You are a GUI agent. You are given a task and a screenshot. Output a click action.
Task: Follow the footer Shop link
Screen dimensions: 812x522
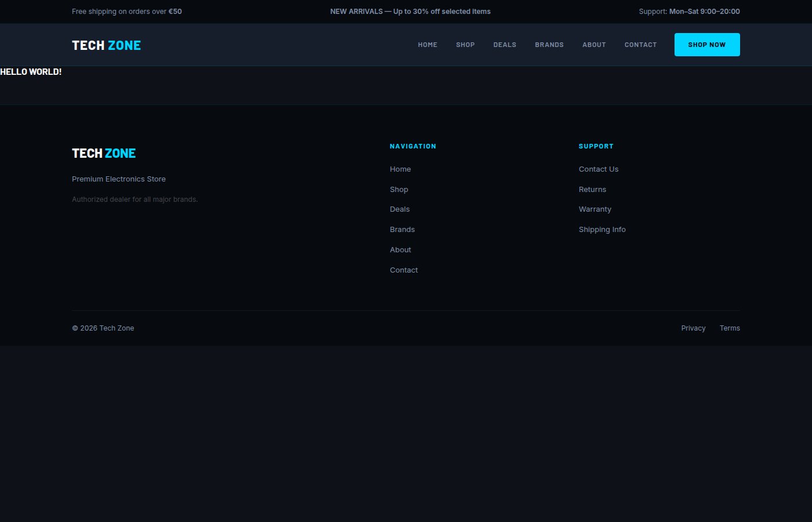(x=399, y=190)
